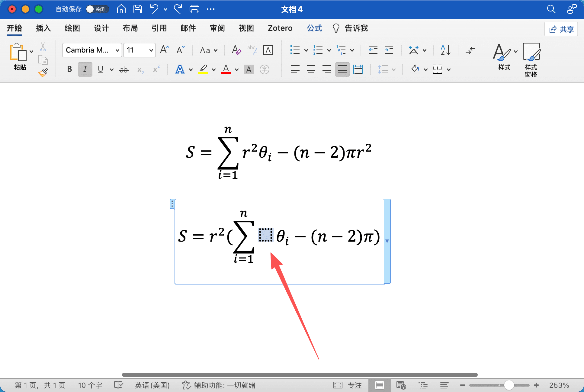Click the 告诉我 help feature
Viewport: 584px width, 392px height.
356,28
